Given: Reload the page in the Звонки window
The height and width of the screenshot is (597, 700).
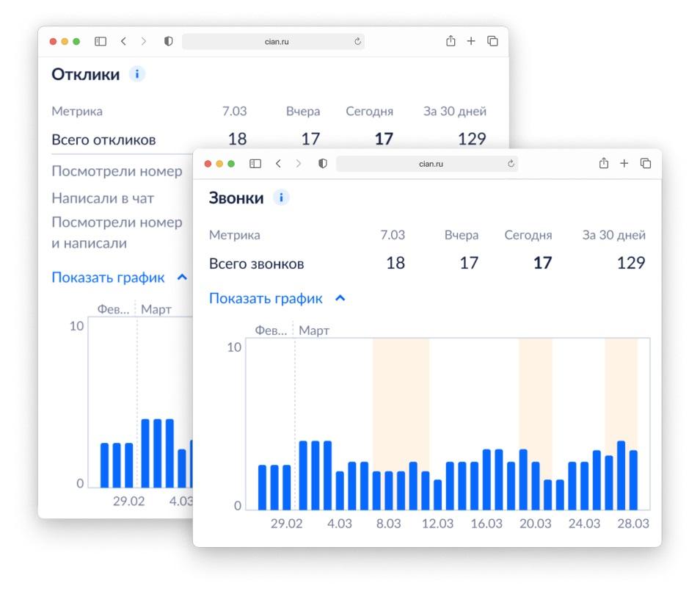Looking at the screenshot, I should pos(511,164).
